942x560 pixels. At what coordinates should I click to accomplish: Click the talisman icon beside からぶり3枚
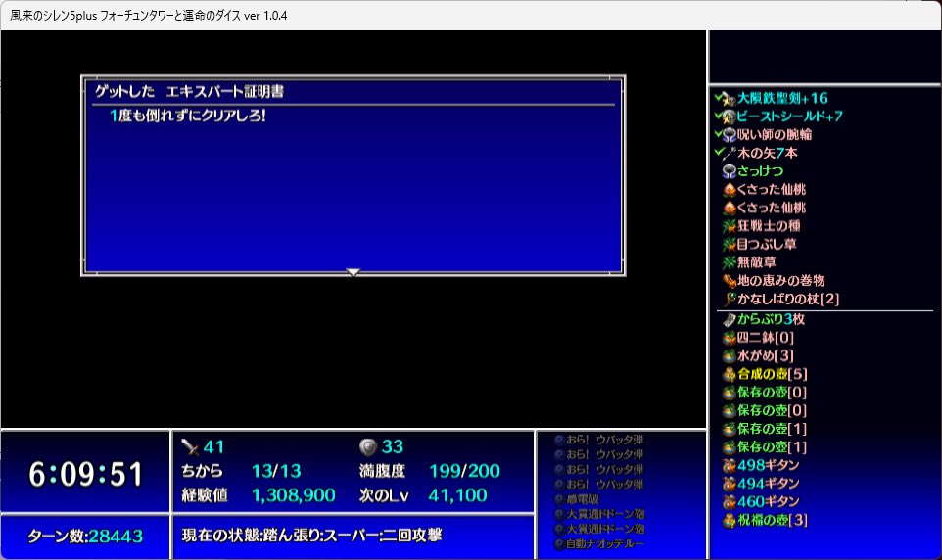pos(729,320)
